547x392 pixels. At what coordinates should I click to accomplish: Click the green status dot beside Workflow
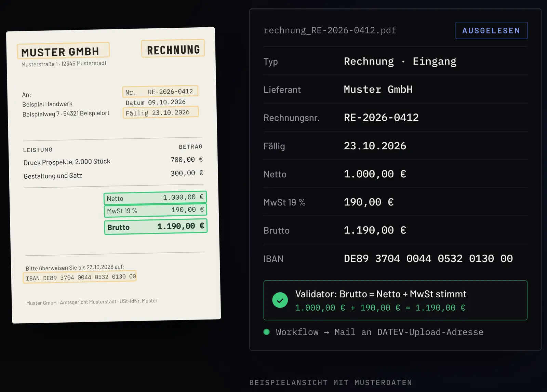(267, 332)
